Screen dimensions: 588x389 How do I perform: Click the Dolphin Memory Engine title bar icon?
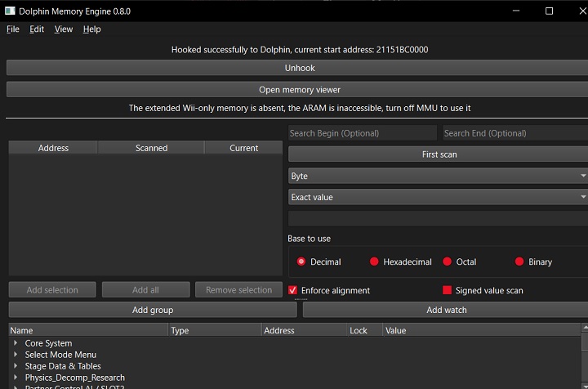[10, 11]
